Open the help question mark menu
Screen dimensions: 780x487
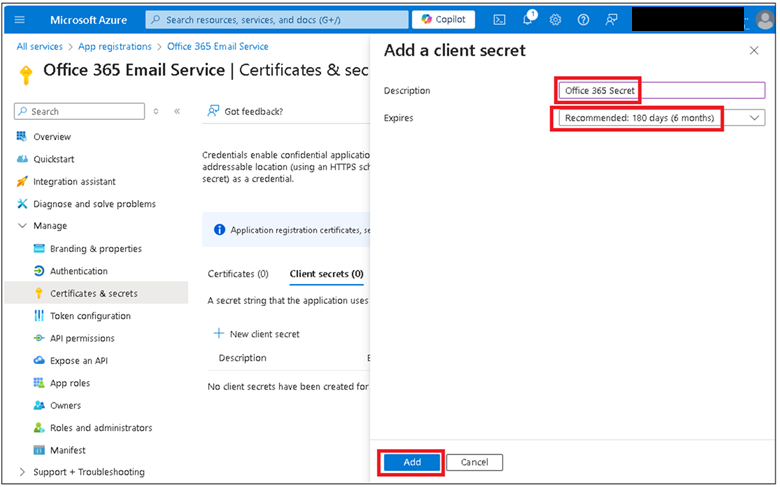click(x=583, y=20)
